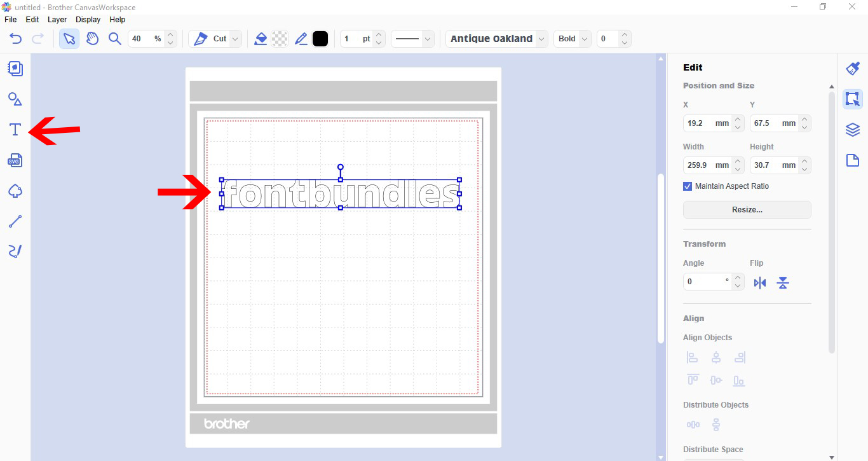Open the Edit panel icon
This screenshot has height=461, width=868.
(x=853, y=99)
